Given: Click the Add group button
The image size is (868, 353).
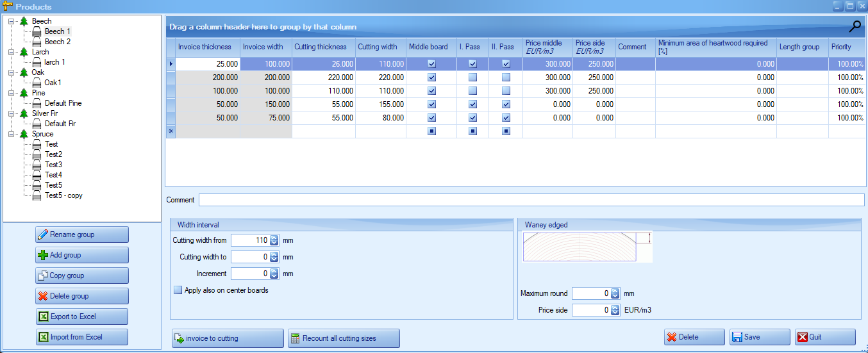Looking at the screenshot, I should 82,255.
